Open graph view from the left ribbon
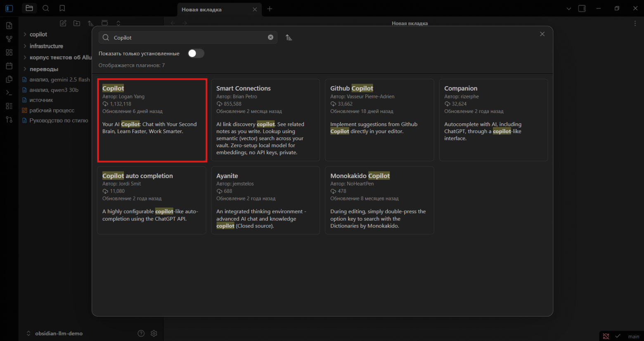The width and height of the screenshot is (644, 341). (x=9, y=39)
